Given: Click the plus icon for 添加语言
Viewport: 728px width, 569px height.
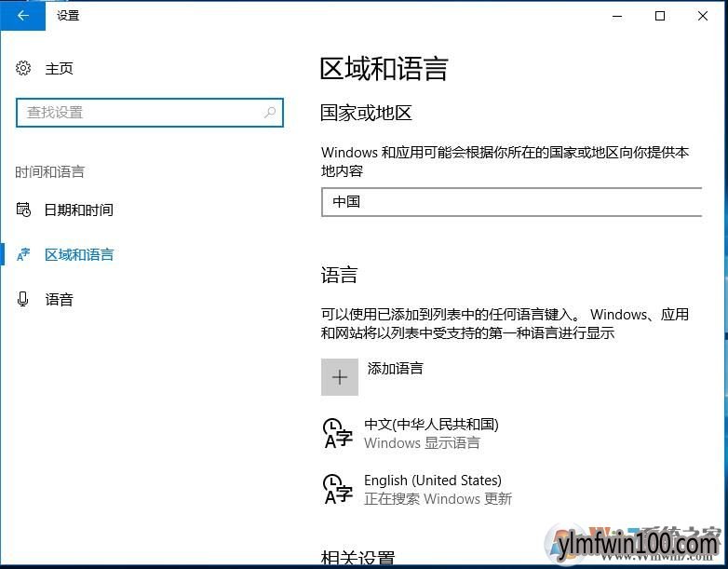Looking at the screenshot, I should point(340,377).
